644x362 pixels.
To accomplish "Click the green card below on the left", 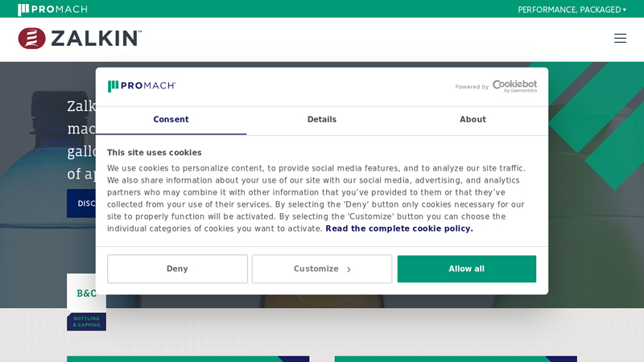I will click(188, 359).
